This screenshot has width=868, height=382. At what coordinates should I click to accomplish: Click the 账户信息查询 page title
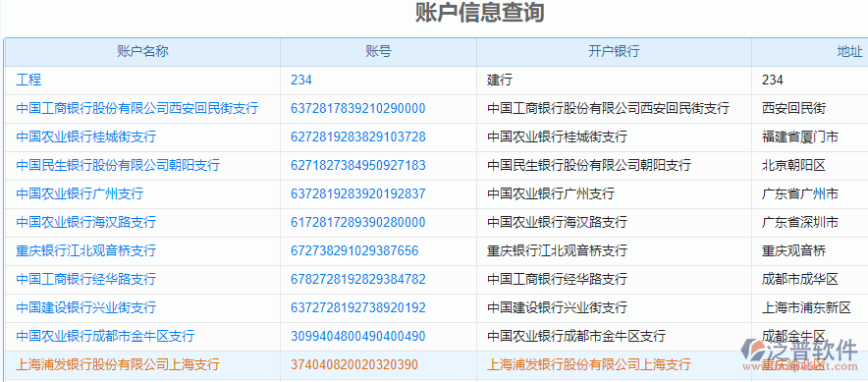point(480,14)
